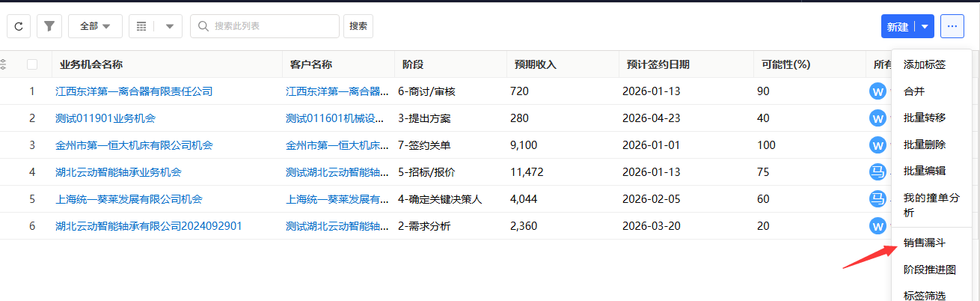Click the table view grid icon
Viewport: 980px width, 301px height.
tap(141, 26)
